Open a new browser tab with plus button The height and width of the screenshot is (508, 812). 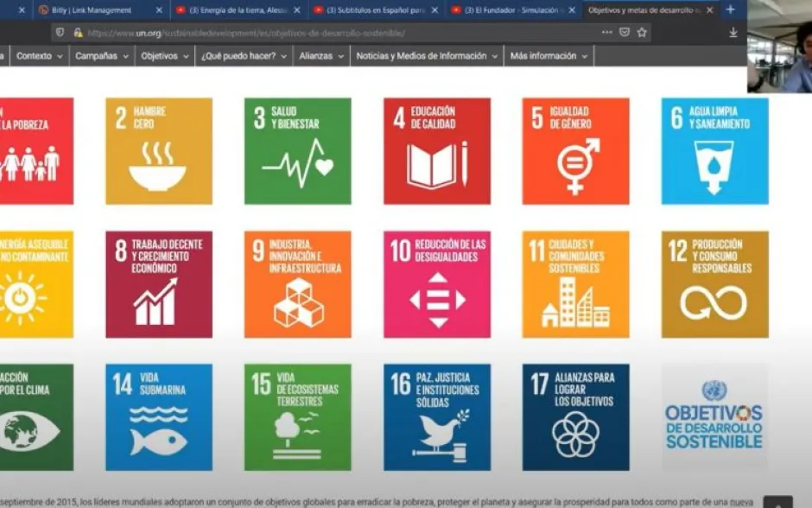(730, 10)
